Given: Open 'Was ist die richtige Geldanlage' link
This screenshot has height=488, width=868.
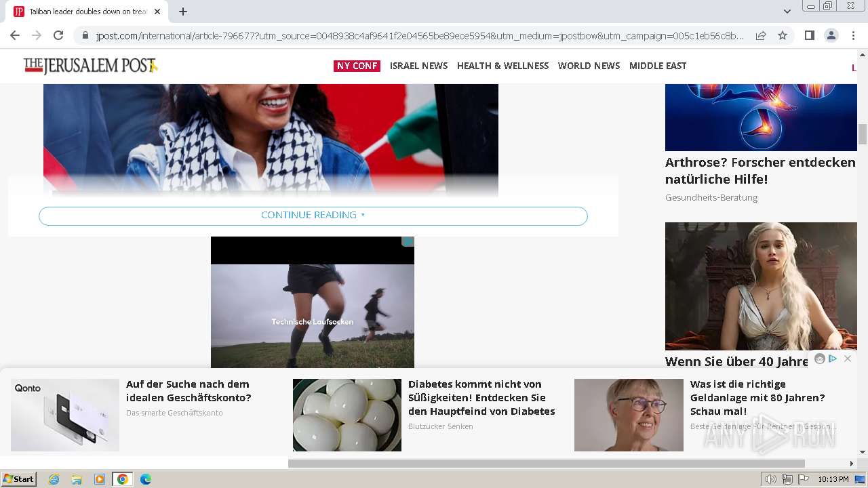Looking at the screenshot, I should click(x=757, y=398).
